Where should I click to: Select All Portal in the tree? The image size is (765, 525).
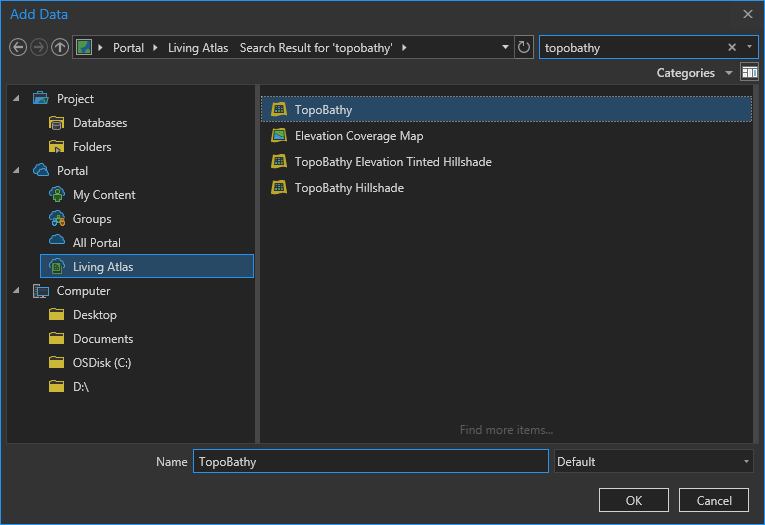97,242
